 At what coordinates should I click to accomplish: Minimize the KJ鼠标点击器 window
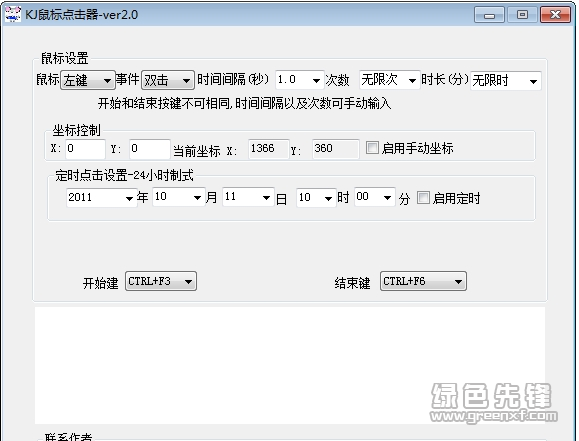pos(489,15)
